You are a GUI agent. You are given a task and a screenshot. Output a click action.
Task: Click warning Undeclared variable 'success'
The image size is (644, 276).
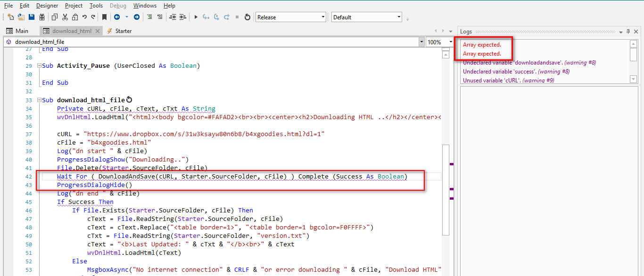516,72
